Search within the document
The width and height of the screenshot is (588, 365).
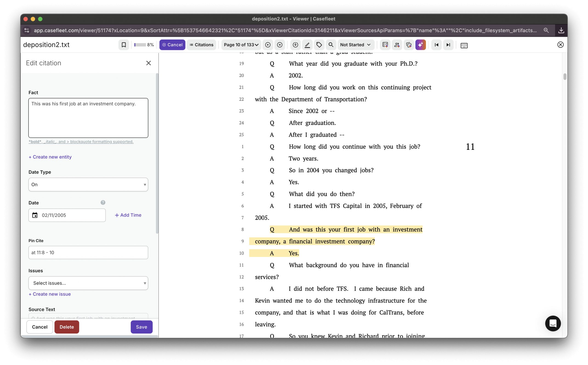(331, 45)
